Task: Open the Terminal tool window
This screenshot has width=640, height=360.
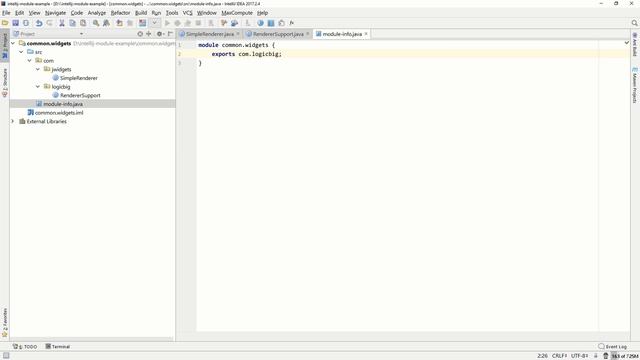Action: click(58, 347)
